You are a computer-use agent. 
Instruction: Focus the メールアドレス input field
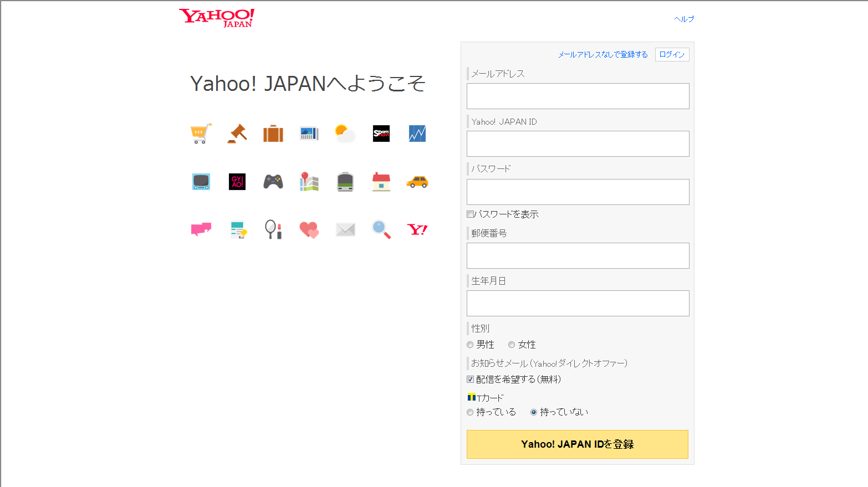pyautogui.click(x=578, y=96)
